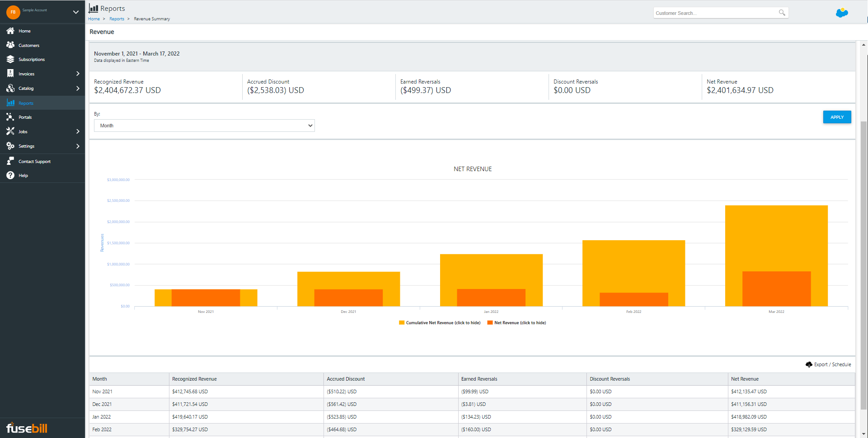The height and width of the screenshot is (438, 868).
Task: Click the Jobs wrench icon
Action: 10,131
